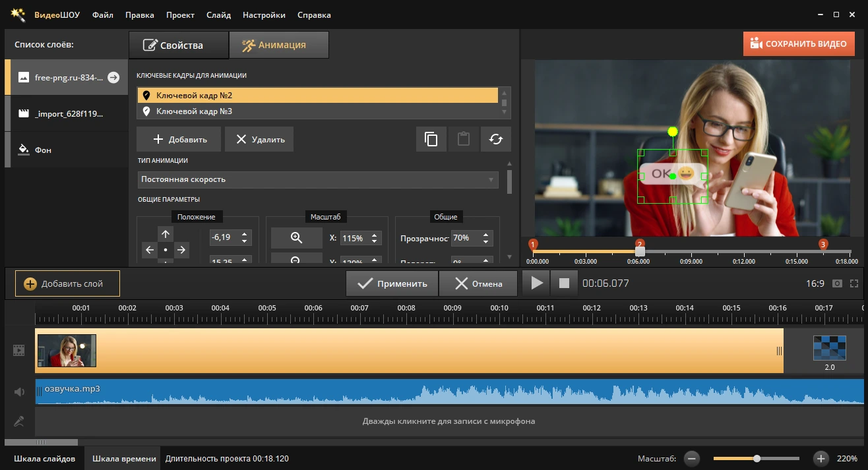Select Ключевой кадр №3 in the list

[x=318, y=111]
